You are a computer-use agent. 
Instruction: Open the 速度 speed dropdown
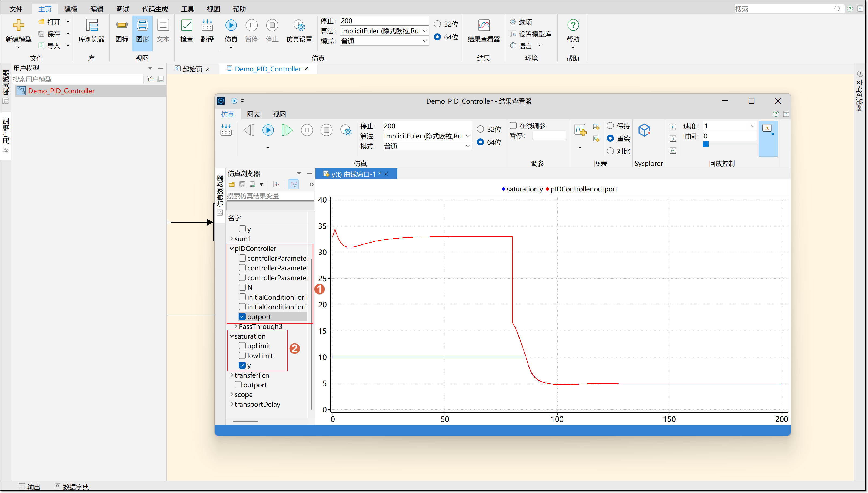(752, 126)
